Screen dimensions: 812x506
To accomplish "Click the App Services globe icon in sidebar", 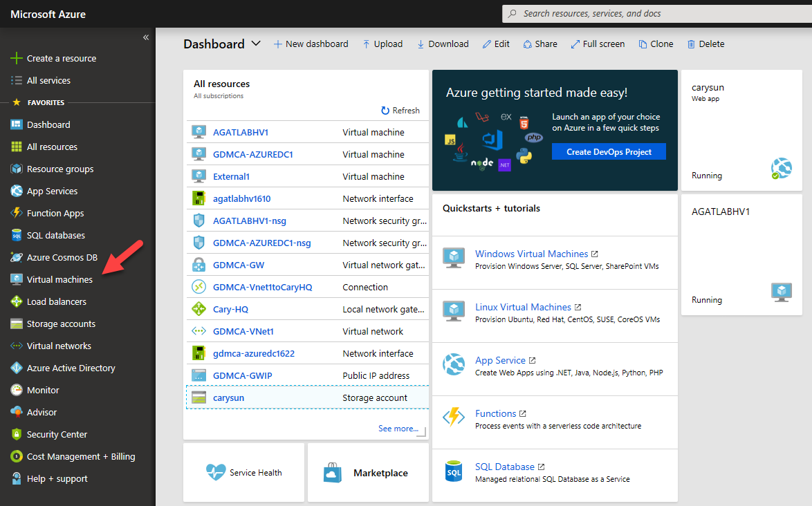I will click(17, 191).
